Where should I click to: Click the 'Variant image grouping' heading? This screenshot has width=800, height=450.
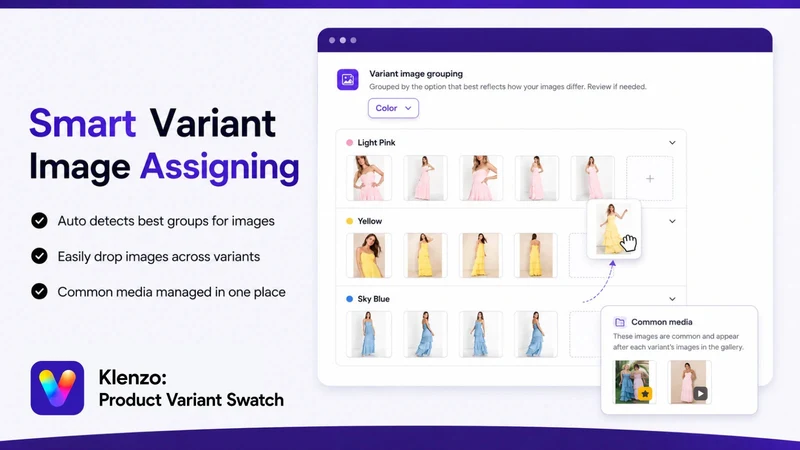pos(416,74)
